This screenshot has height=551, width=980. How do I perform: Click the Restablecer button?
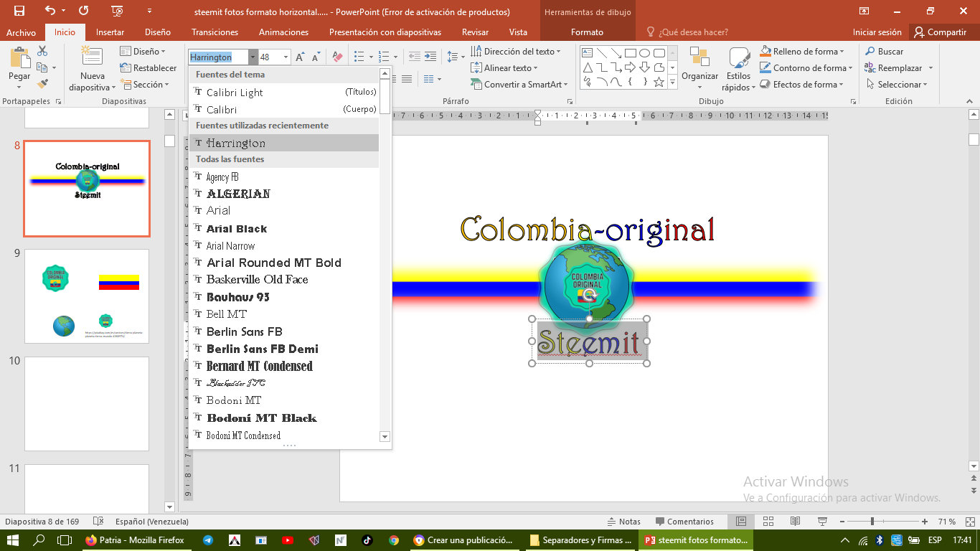click(x=148, y=68)
